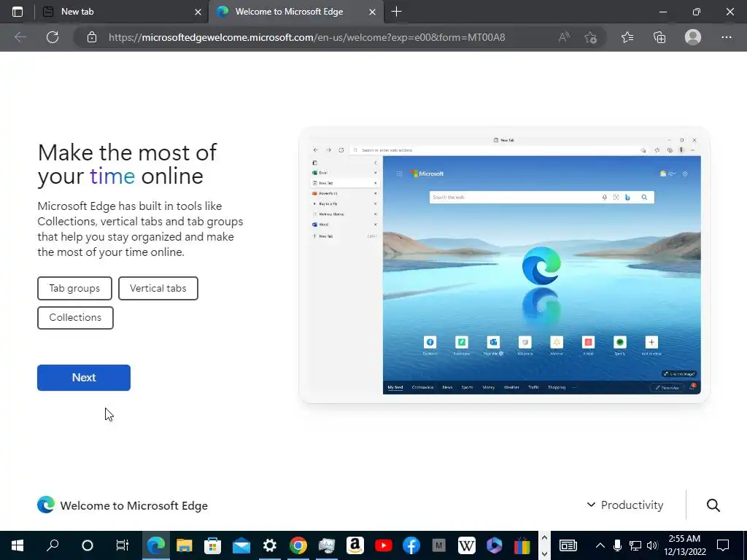Open Wikipedia taskbar shortcut
The height and width of the screenshot is (560, 747).
(467, 545)
